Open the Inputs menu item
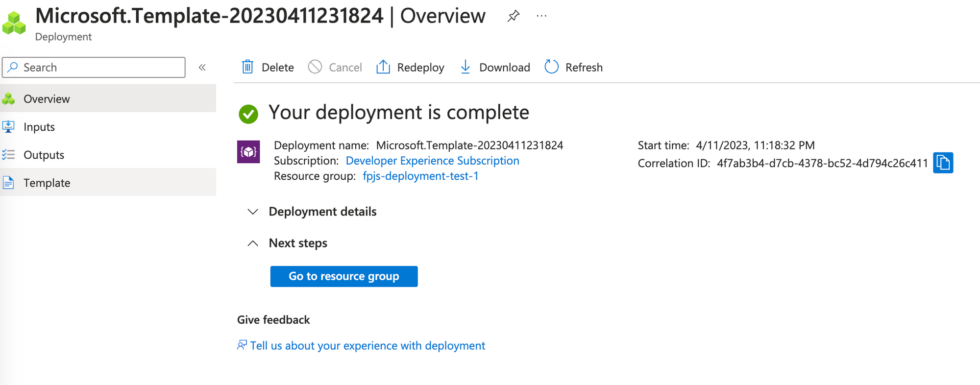Viewport: 980px width, 385px height. [108, 126]
